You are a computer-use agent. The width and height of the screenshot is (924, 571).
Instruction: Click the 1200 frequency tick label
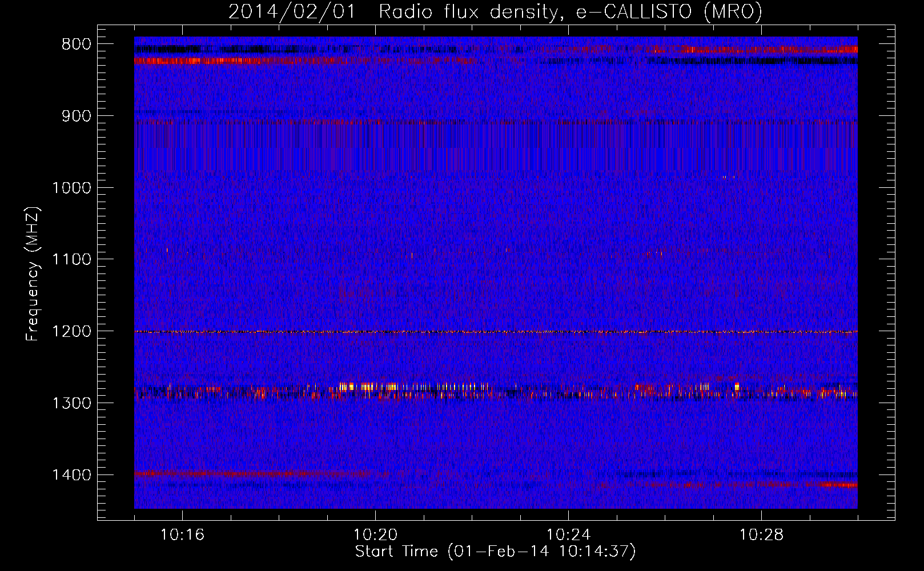point(71,331)
